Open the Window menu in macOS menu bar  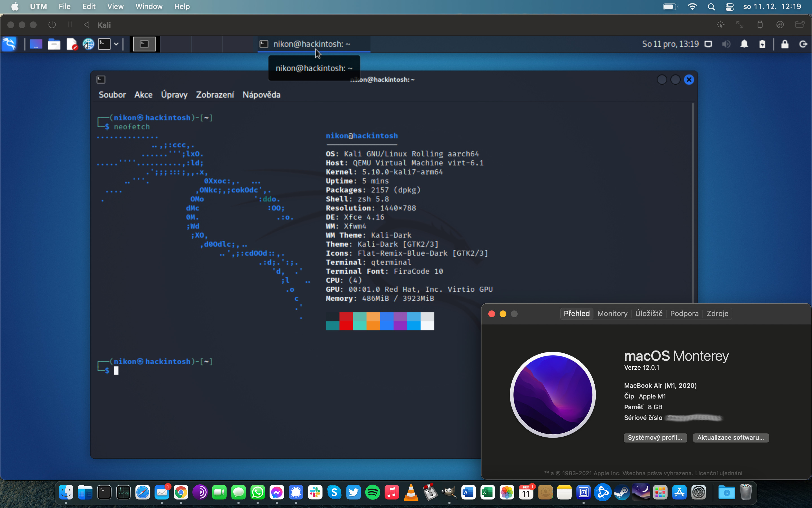[149, 6]
